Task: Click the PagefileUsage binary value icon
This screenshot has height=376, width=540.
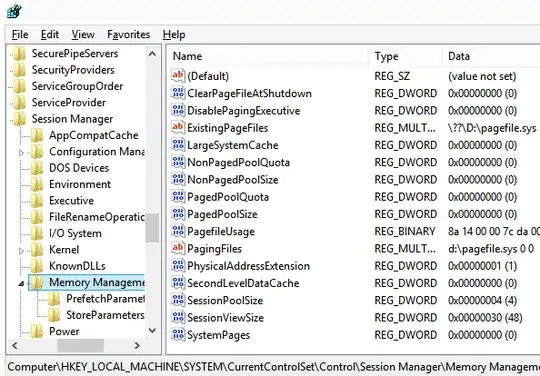Action: [178, 231]
